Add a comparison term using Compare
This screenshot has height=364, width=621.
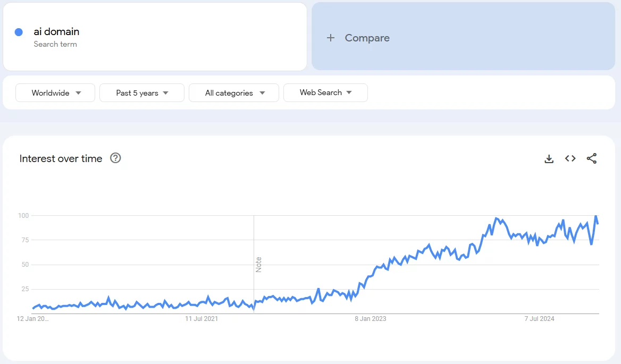tap(366, 38)
